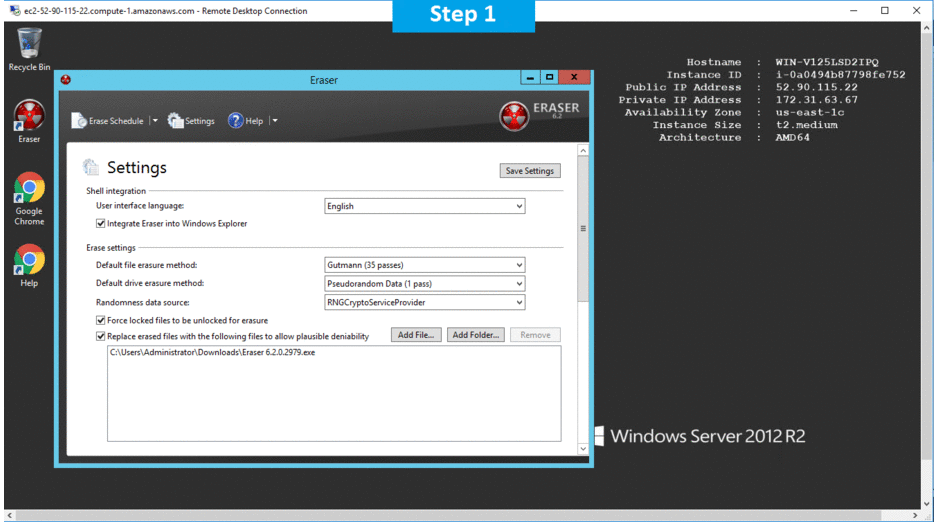Open the Randomness data source dropdown
The image size is (939, 522).
click(x=425, y=302)
